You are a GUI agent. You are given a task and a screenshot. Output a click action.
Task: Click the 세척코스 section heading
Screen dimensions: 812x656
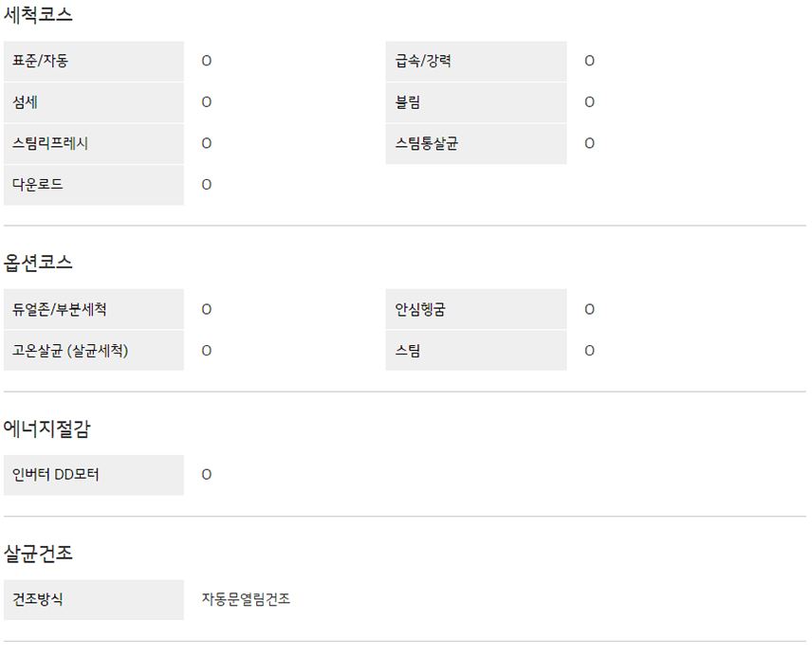coord(38,15)
